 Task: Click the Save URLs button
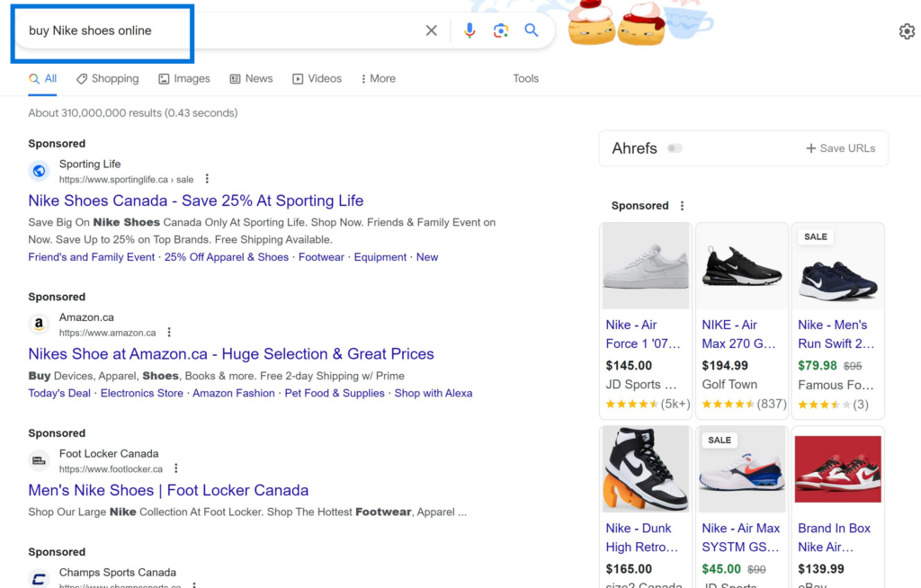coord(840,147)
